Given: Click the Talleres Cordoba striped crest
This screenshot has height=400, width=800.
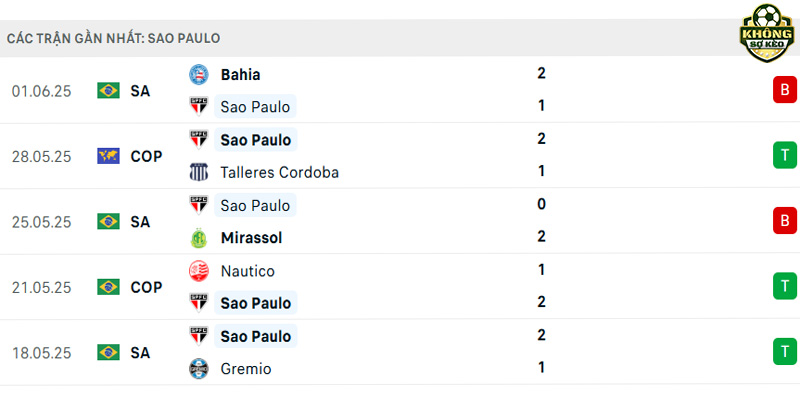Looking at the screenshot, I should click(x=199, y=172).
